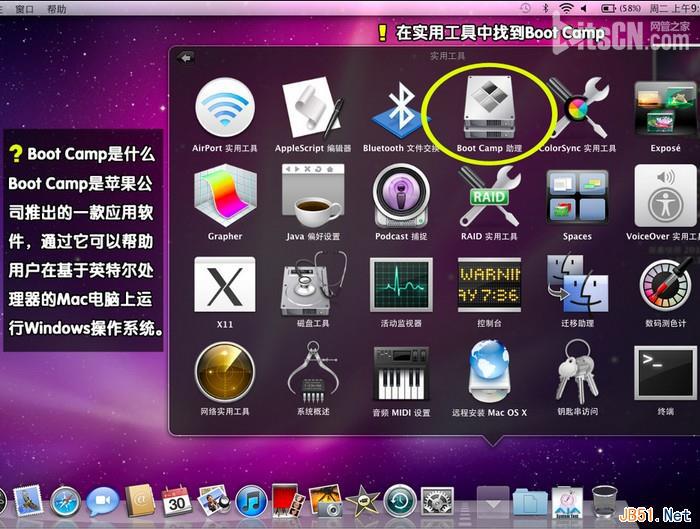Go back using the stack's arrow button
The height and width of the screenshot is (529, 700).
(x=186, y=58)
